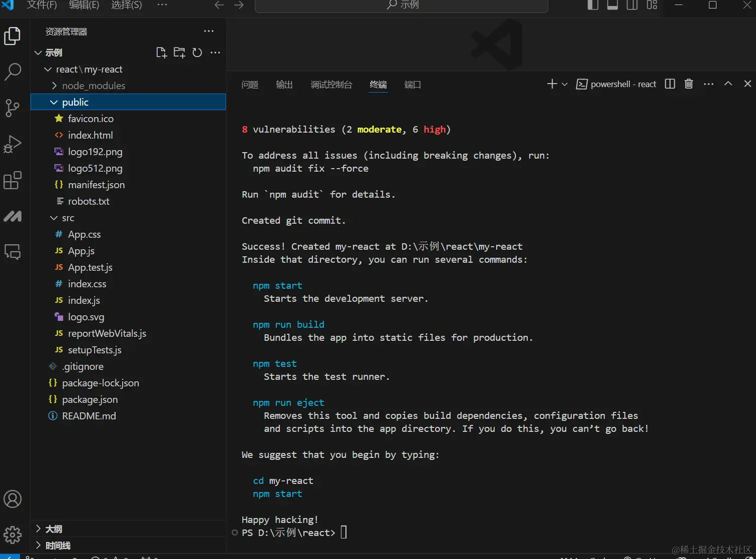Maximize the panel with up chevron
This screenshot has width=756, height=559.
coord(728,84)
